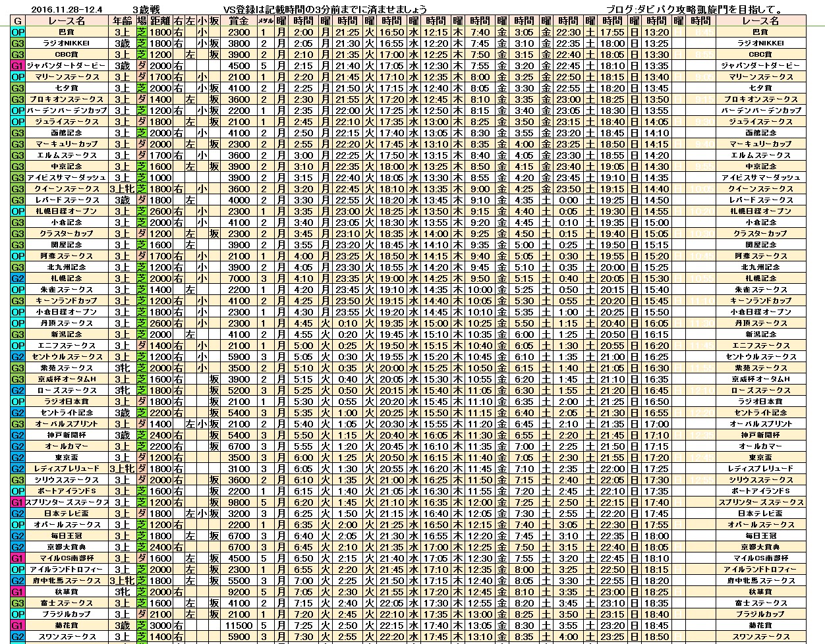Select the 場 column header

coord(142,21)
